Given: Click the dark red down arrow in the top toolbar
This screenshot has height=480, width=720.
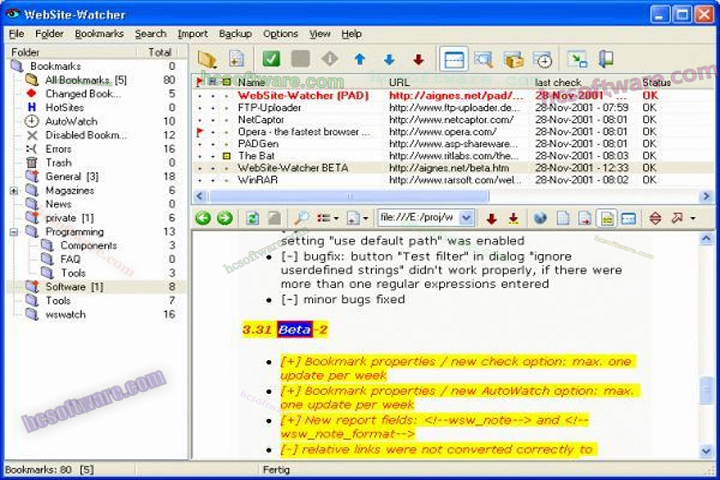Looking at the screenshot, I should [x=418, y=59].
